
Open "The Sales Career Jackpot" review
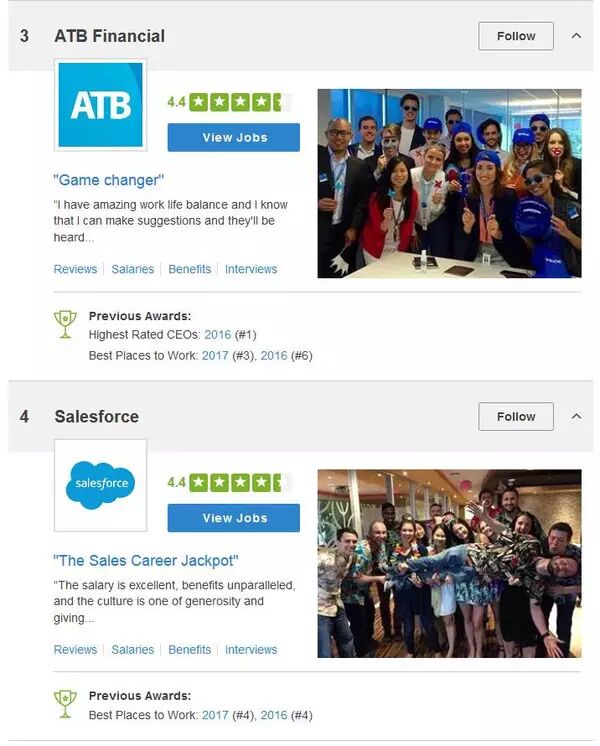click(x=146, y=561)
